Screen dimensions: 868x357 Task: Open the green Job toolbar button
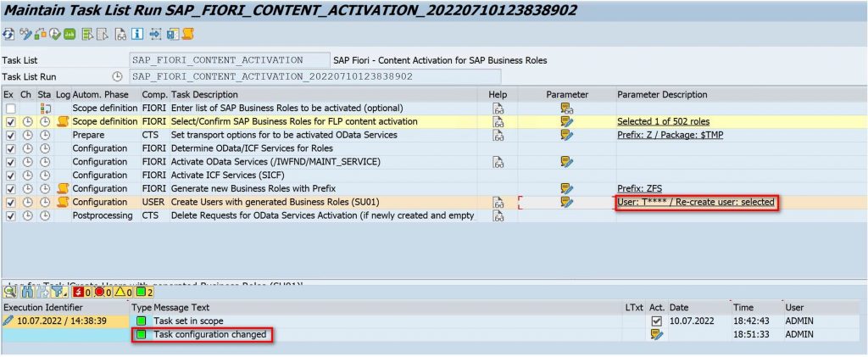click(x=70, y=34)
